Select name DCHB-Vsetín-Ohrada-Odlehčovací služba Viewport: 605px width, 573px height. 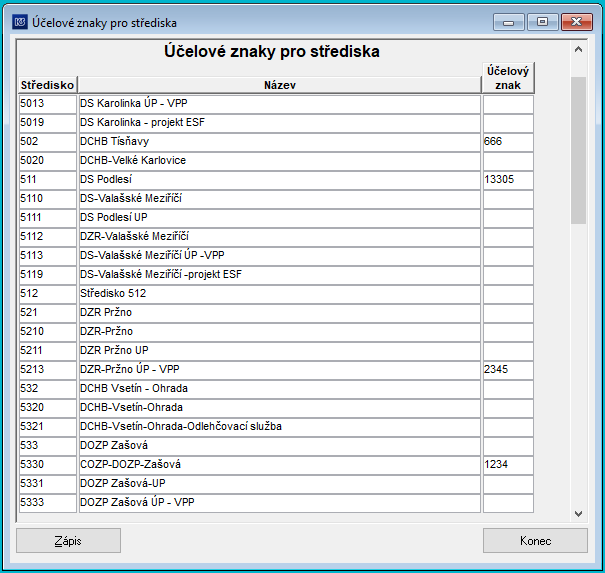280,426
